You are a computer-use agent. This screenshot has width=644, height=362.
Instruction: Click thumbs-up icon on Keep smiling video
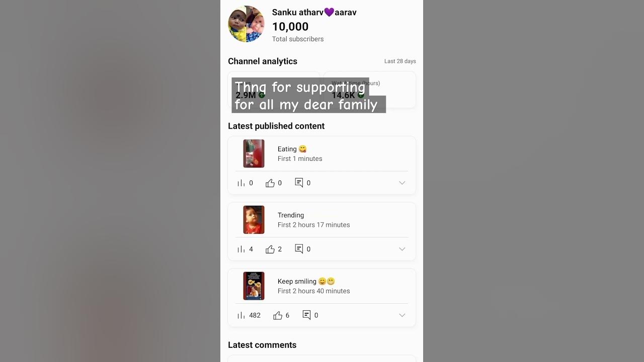(278, 316)
